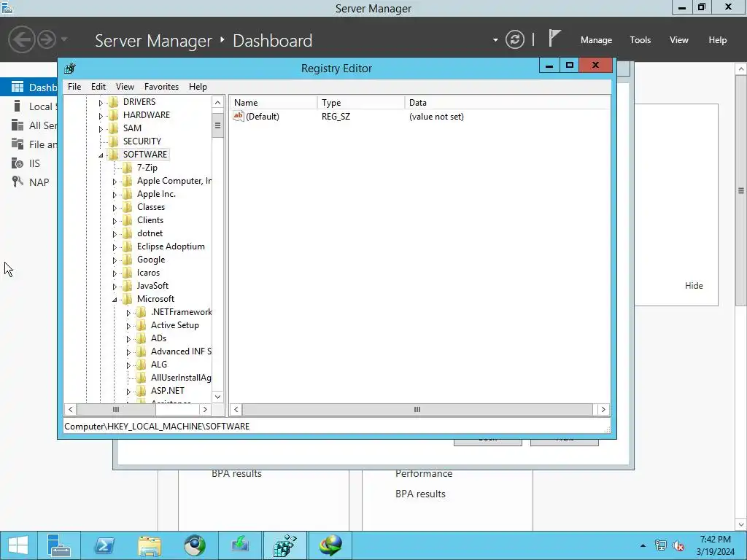The image size is (747, 560).
Task: Select the Apple Inc. registry key
Action: click(156, 194)
